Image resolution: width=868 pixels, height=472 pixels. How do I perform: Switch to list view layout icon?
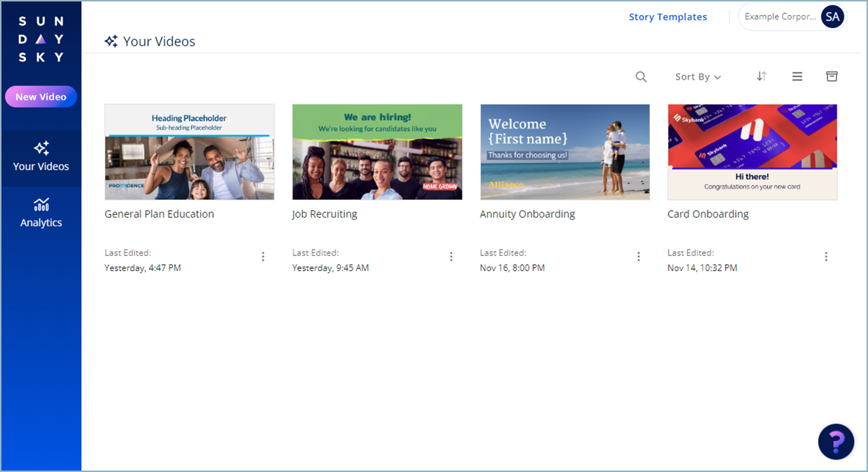coord(797,76)
